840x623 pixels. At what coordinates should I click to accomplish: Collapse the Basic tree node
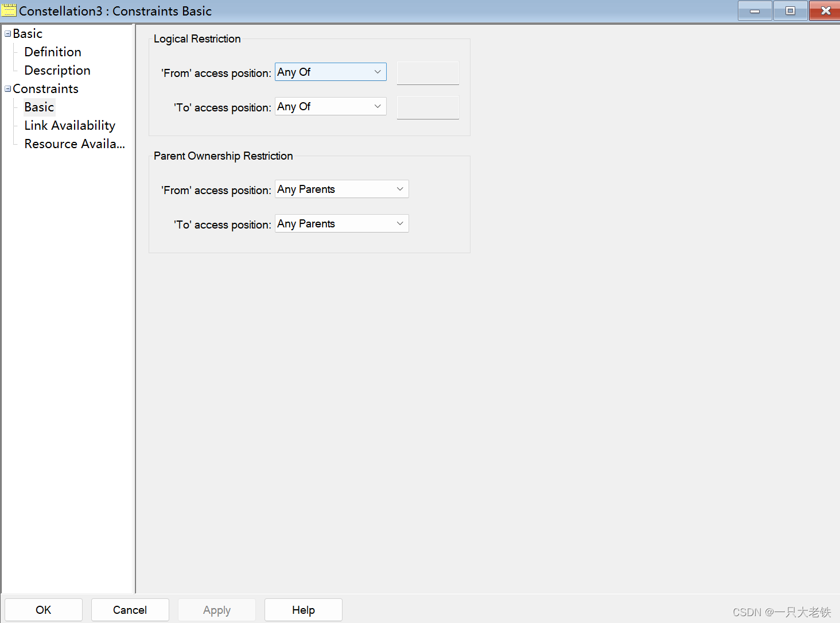click(7, 34)
